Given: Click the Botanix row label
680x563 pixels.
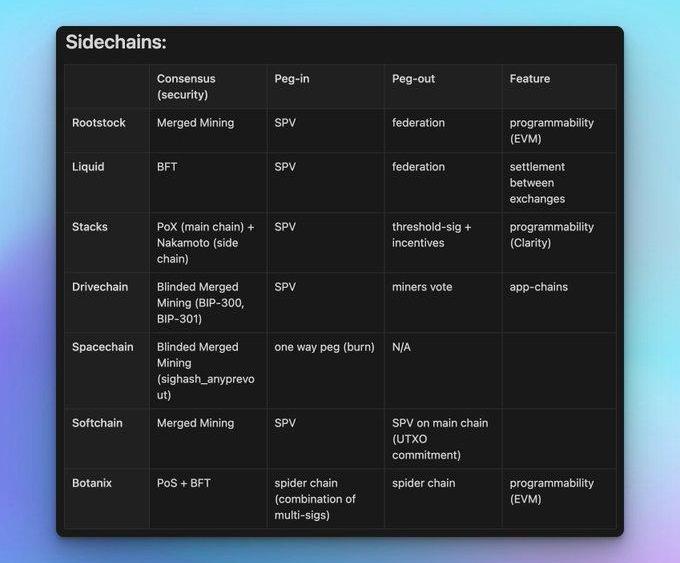Looking at the screenshot, I should (x=92, y=483).
